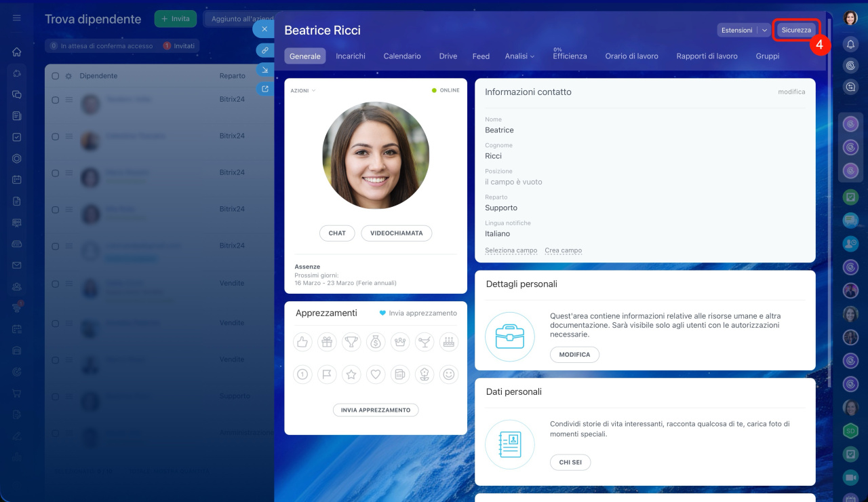Image resolution: width=868 pixels, height=502 pixels.
Task: Tick the select-all checkbox in the table header
Action: [x=56, y=76]
